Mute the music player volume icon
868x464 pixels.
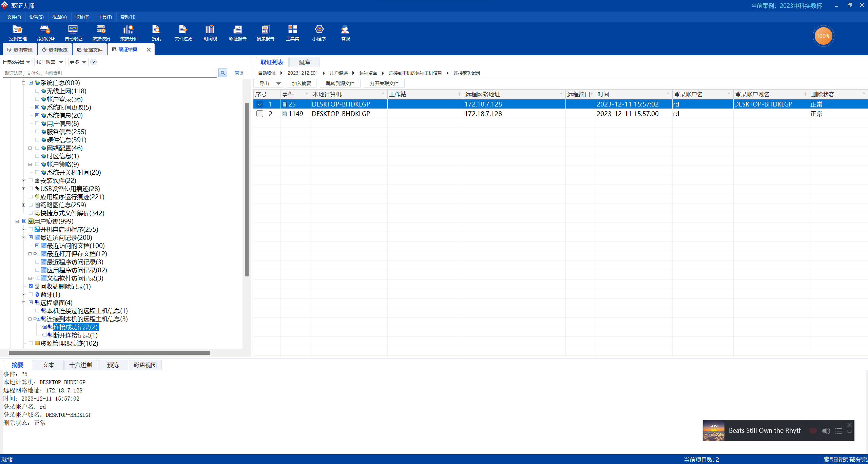click(x=826, y=431)
